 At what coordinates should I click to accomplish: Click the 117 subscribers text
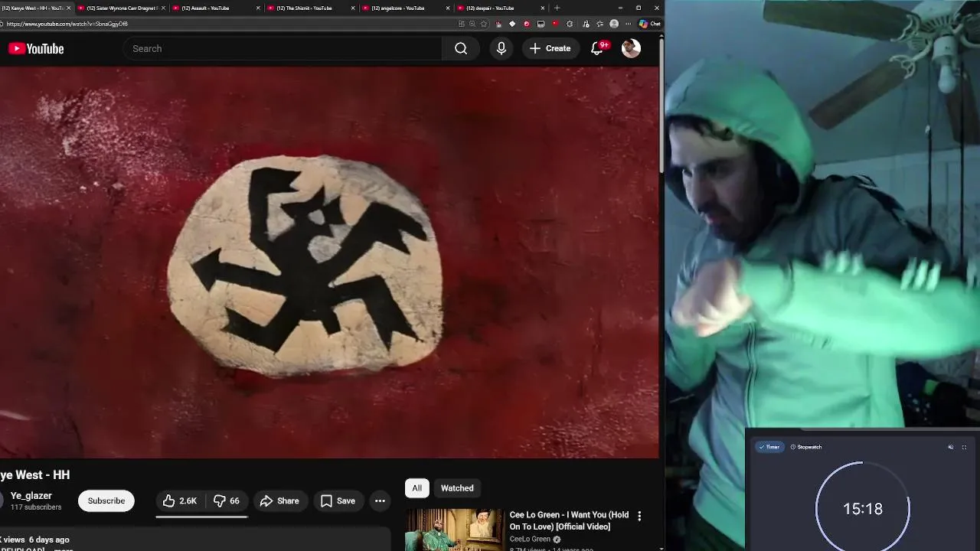pyautogui.click(x=36, y=507)
